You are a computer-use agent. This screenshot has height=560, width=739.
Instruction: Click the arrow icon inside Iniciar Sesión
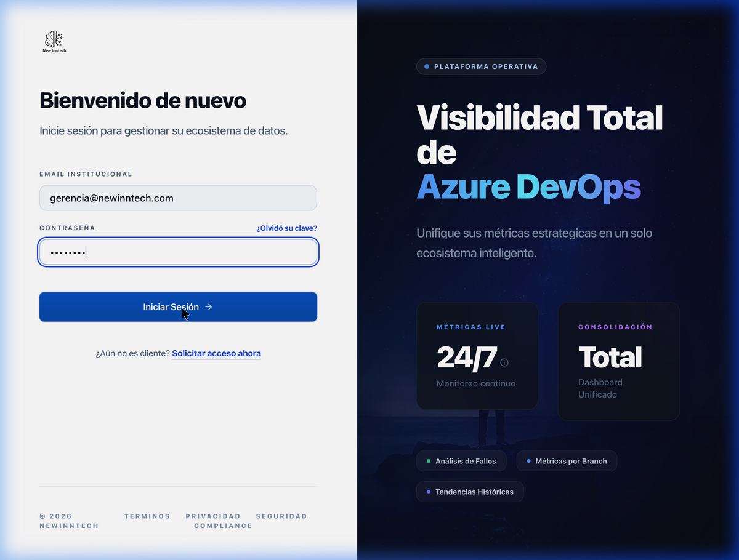tap(209, 306)
